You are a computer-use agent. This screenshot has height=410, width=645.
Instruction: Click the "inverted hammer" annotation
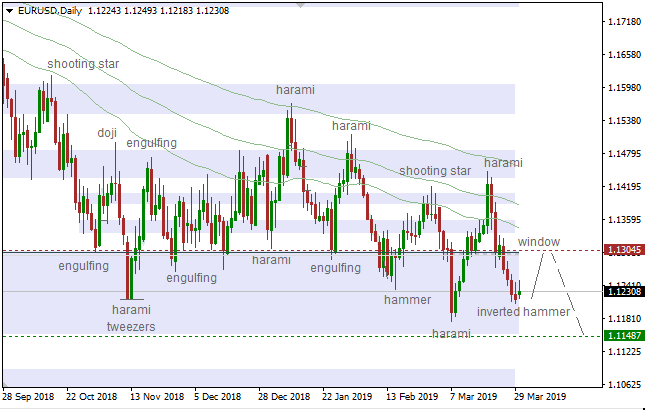pos(522,312)
